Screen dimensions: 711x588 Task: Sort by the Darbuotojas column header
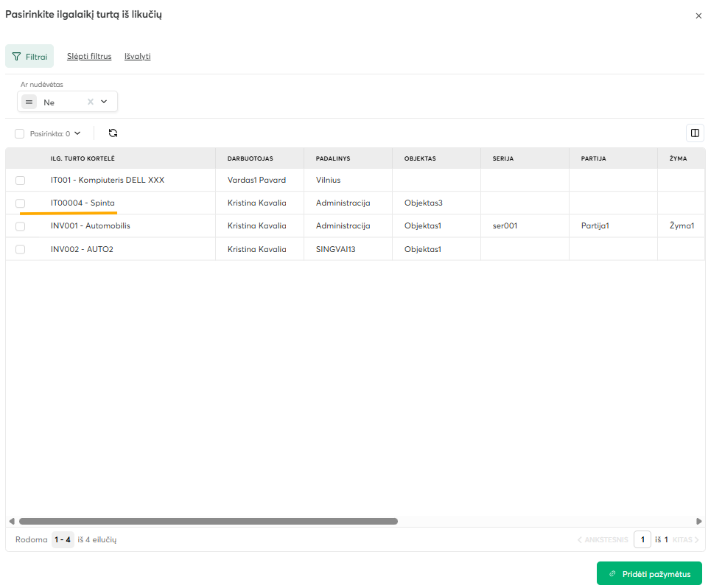[250, 158]
